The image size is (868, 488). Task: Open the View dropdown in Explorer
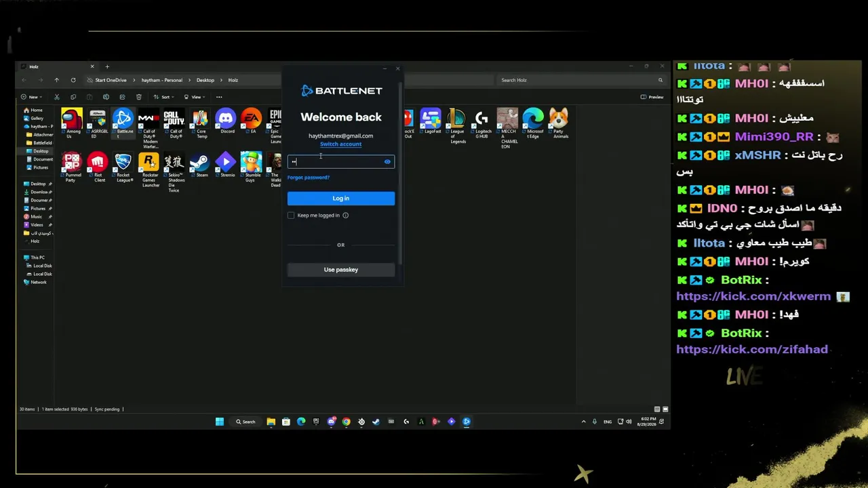coord(194,97)
